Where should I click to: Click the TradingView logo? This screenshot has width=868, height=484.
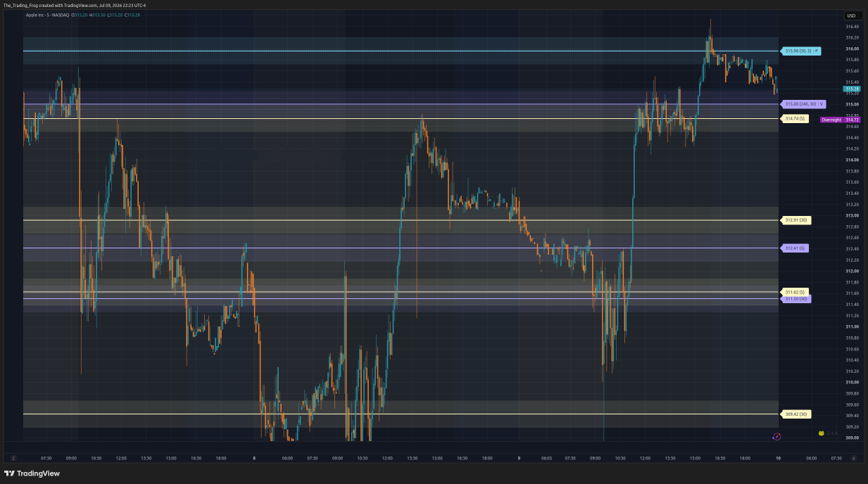click(32, 473)
